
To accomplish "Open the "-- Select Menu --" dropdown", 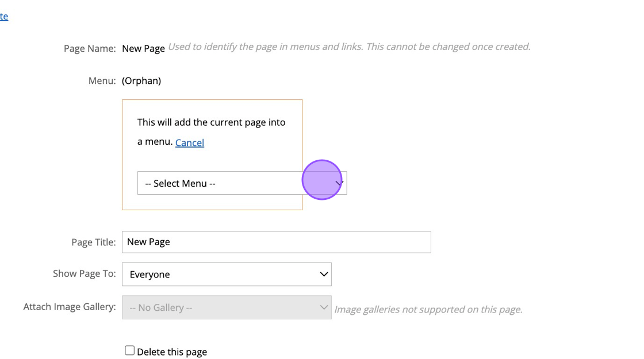I will (230, 183).
